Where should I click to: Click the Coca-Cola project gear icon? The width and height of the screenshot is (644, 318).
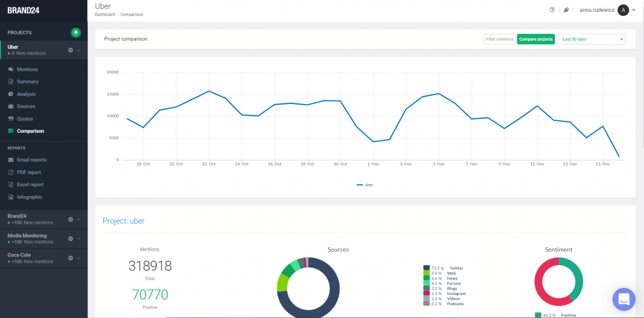click(71, 258)
